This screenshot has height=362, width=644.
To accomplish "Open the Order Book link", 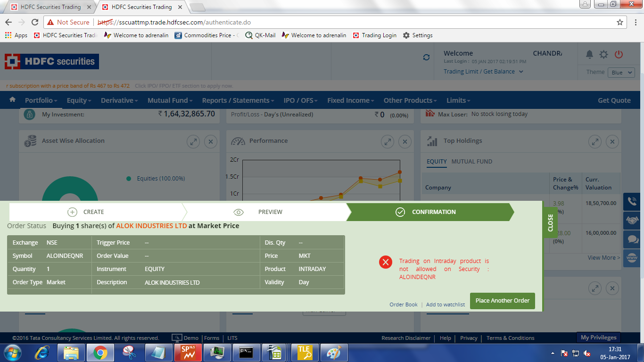I will (x=403, y=304).
